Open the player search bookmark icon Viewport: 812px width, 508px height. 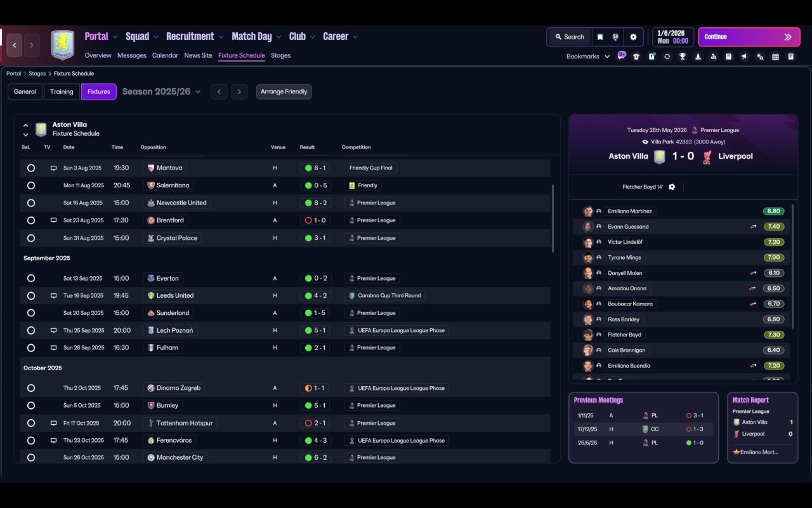pos(713,57)
